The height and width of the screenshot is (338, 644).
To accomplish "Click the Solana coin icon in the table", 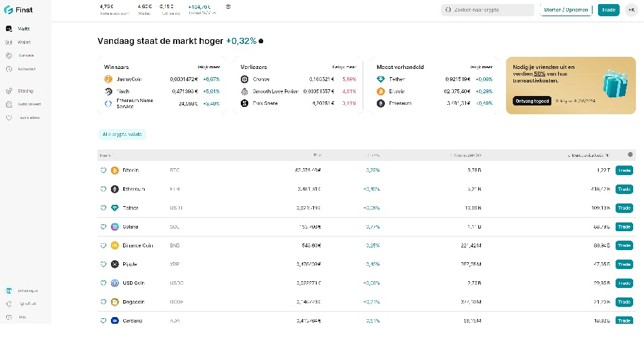I will (115, 226).
